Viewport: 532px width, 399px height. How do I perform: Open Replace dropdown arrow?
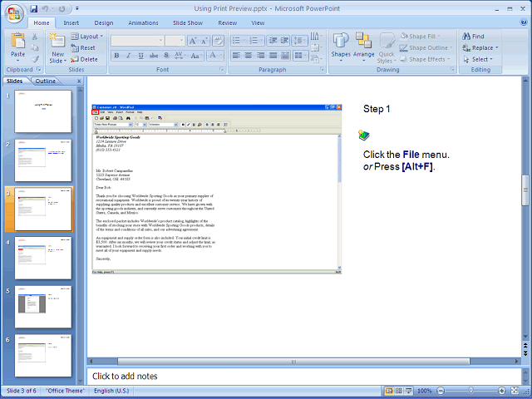497,48
